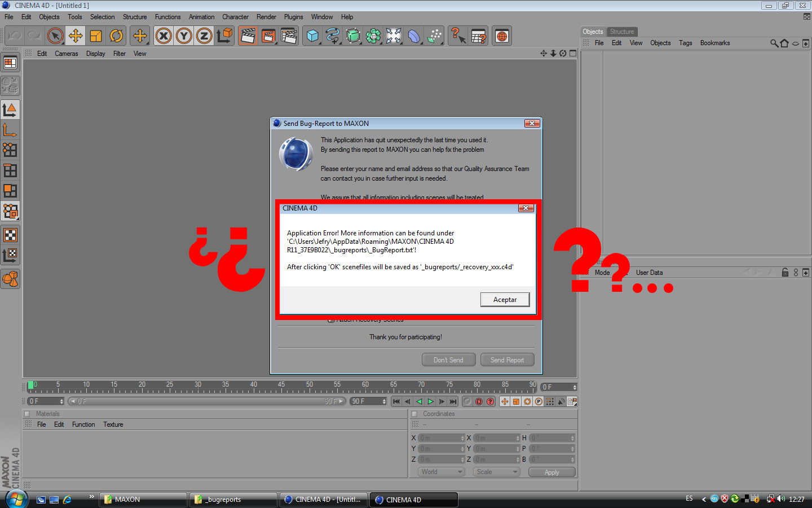Click the context help question-cursor icon
Image resolution: width=812 pixels, height=508 pixels.
click(458, 36)
